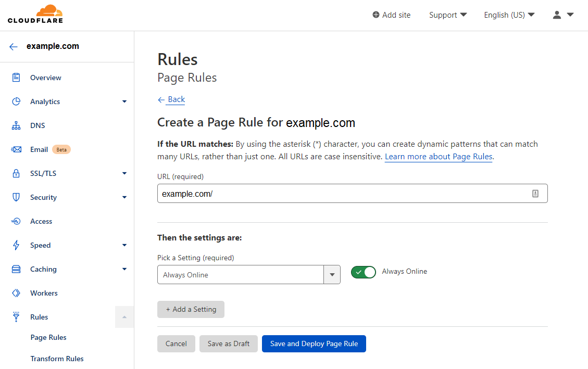Screen dimensions: 588x369
Task: Select the Analytics clock icon
Action: pyautogui.click(x=16, y=101)
